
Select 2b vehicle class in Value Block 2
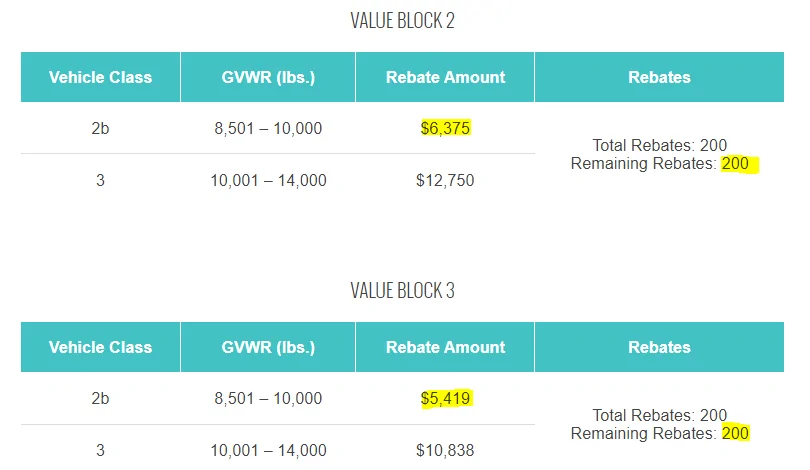(x=100, y=129)
